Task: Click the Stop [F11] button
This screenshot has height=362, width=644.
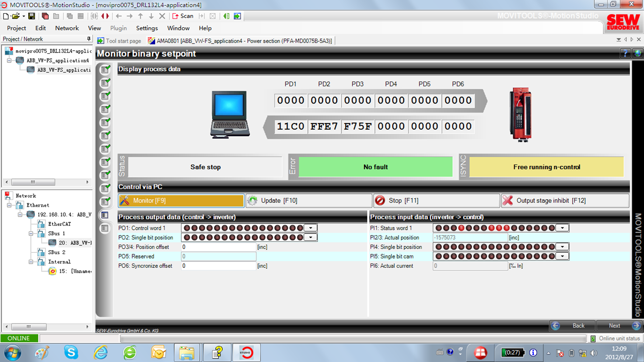Action: [437, 201]
